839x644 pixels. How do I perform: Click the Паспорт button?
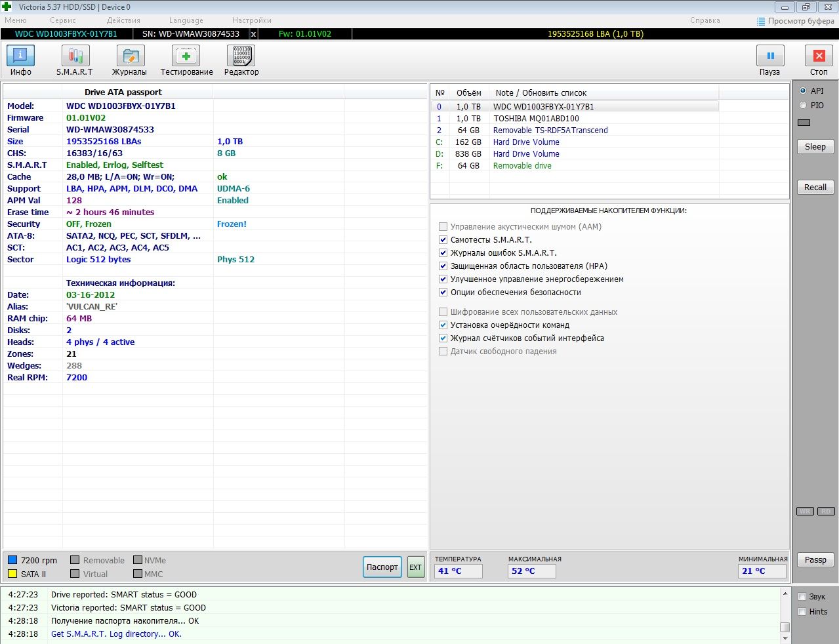tap(382, 567)
